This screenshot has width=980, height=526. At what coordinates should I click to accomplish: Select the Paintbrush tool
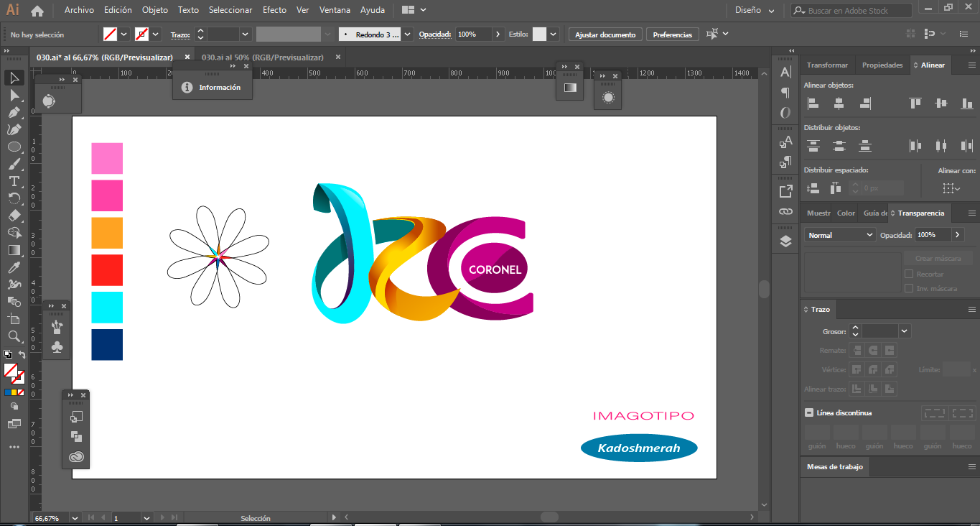point(14,164)
